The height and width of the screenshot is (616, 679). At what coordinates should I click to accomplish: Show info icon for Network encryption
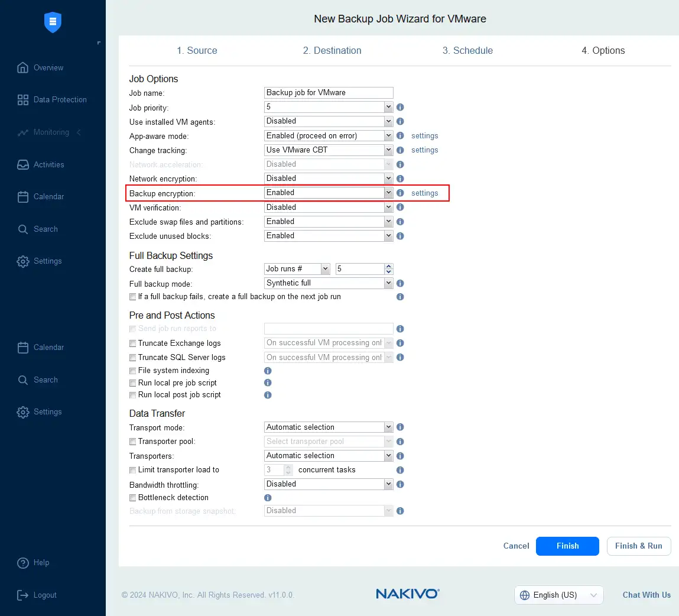click(x=400, y=179)
